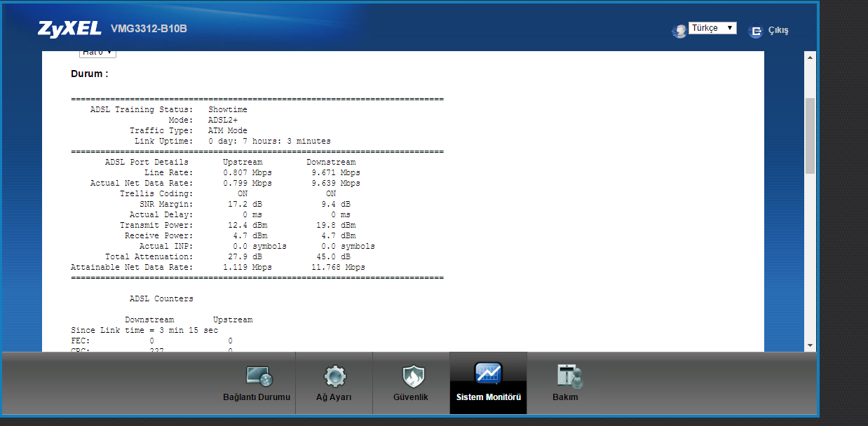Image resolution: width=868 pixels, height=426 pixels.
Task: Click the 27.9 dB total attenuation value
Action: 245,256
